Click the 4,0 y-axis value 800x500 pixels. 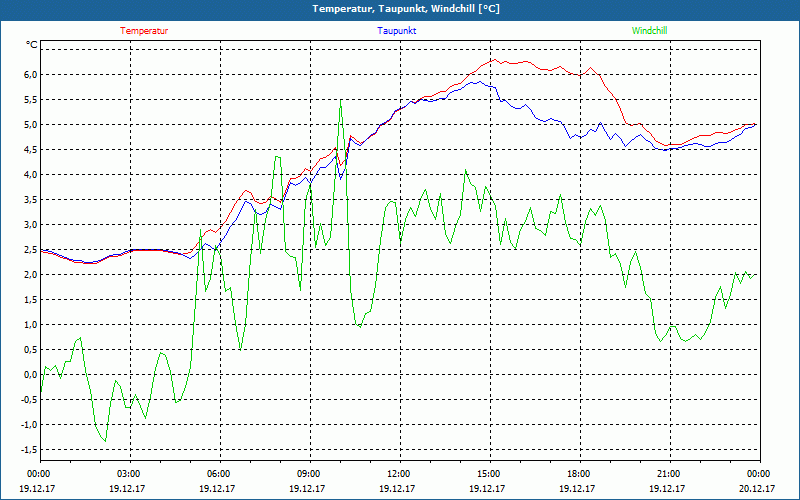[x=31, y=174]
